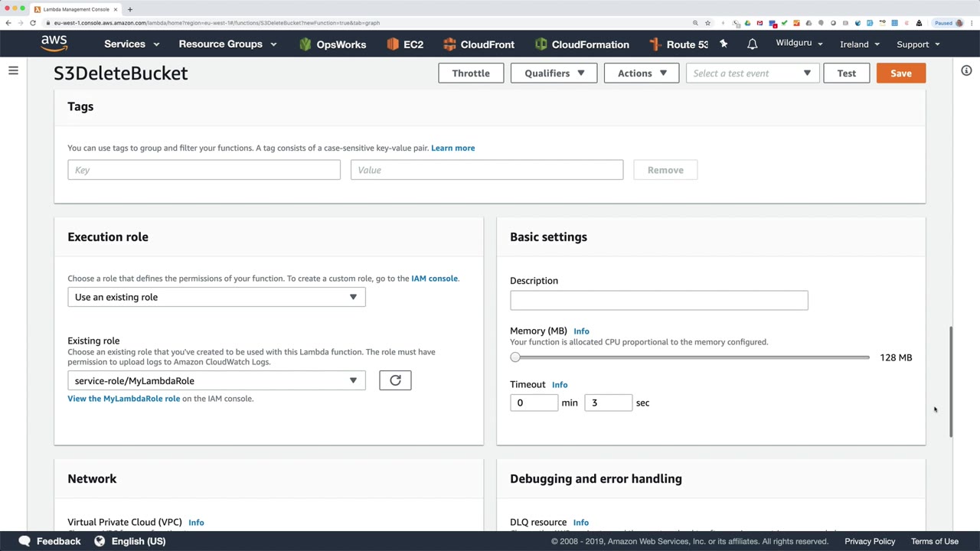Open the IAM console link
The image size is (980, 551).
click(434, 279)
